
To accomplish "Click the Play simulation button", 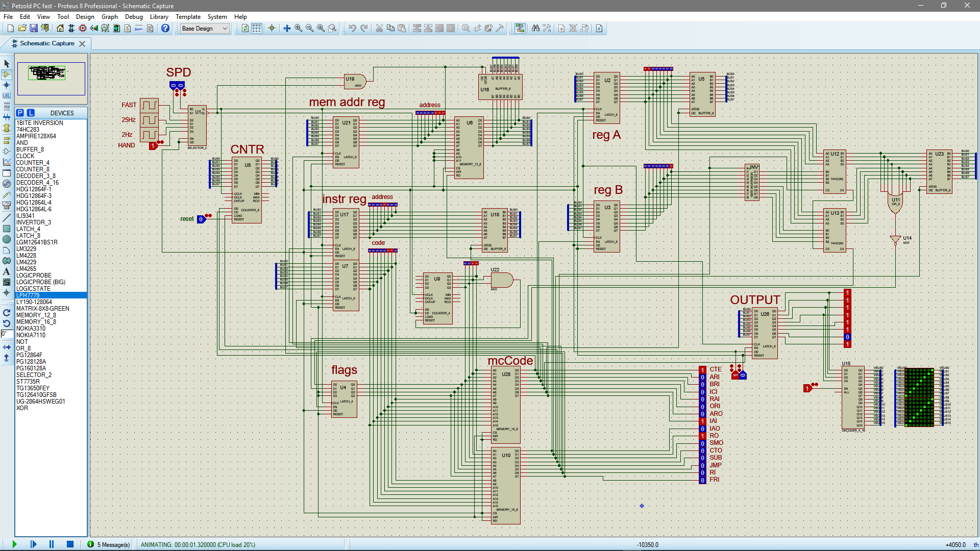I will coord(14,544).
